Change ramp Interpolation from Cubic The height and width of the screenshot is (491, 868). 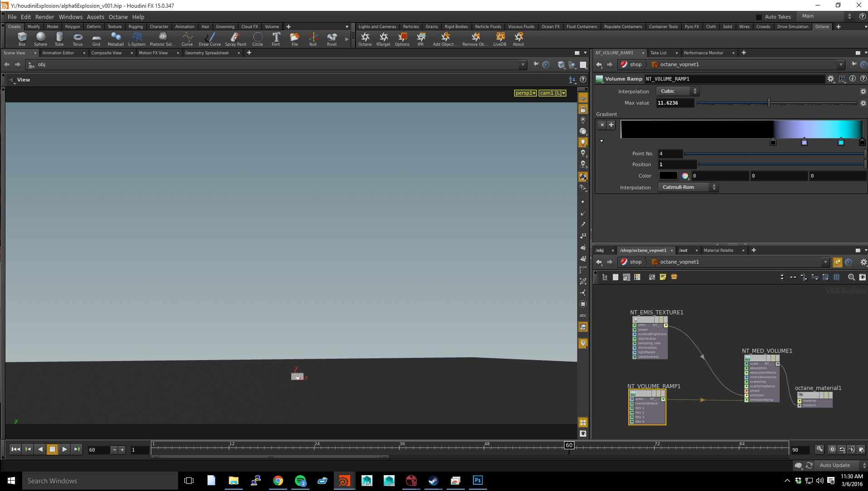pos(678,91)
